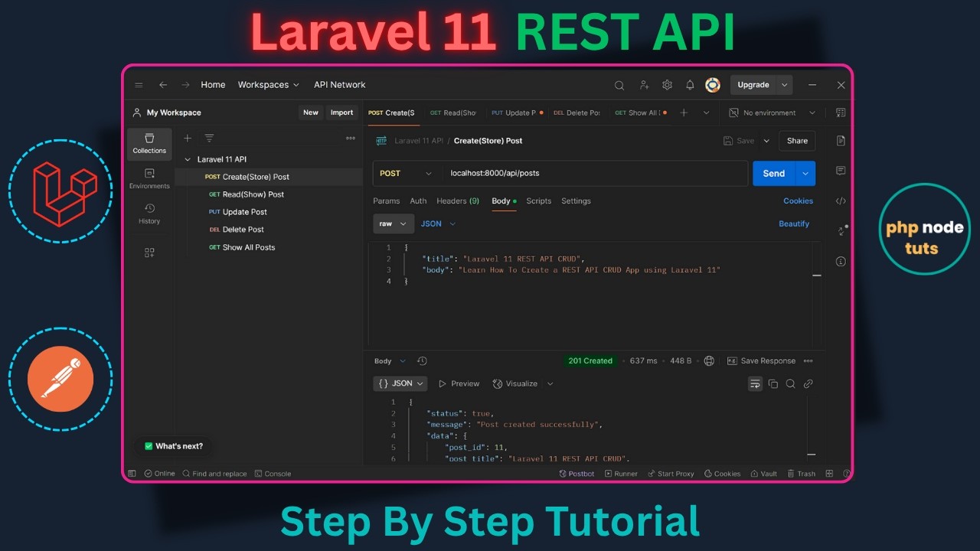The image size is (980, 551).
Task: Open the code snippet icon
Action: pos(841,201)
